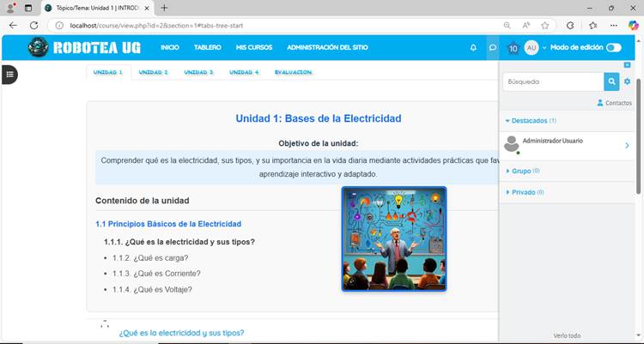Viewport: 644px width, 344px height.
Task: Expand the Destacados conversations section
Action: point(531,121)
